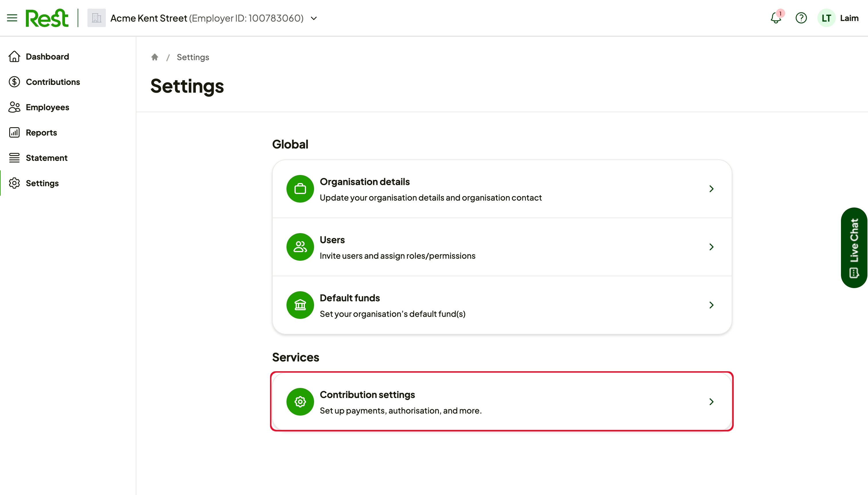868x495 pixels.
Task: Open the notifications bell
Action: coord(776,18)
